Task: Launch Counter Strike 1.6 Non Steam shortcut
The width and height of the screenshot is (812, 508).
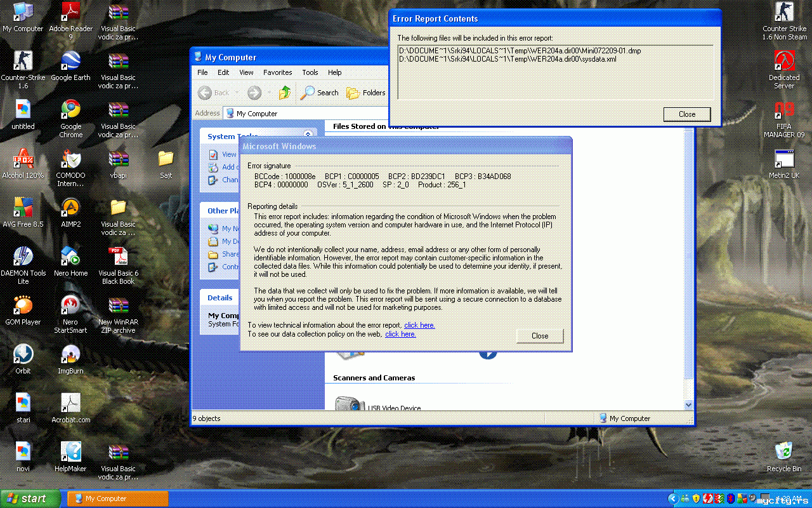Action: coord(784,22)
